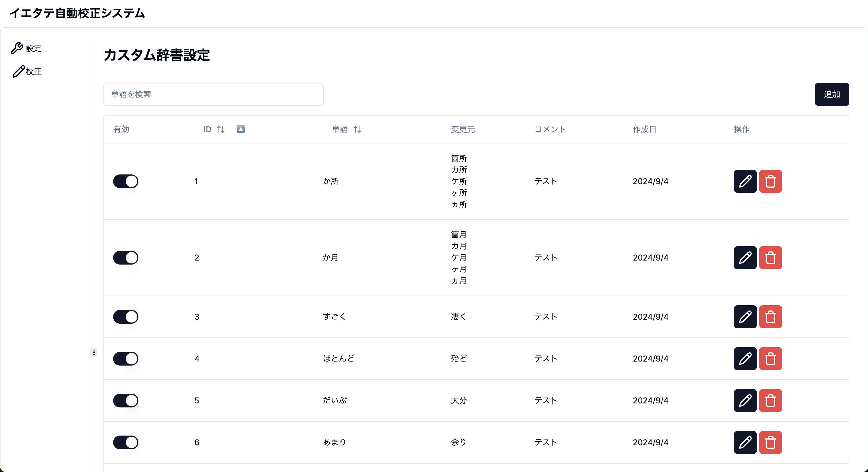Open 校正 in the sidebar

pyautogui.click(x=27, y=71)
